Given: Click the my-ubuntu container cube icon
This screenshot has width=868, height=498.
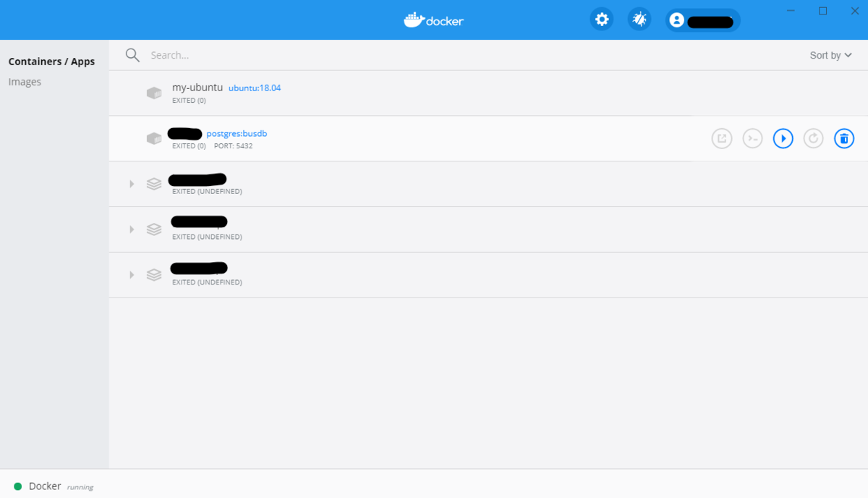Looking at the screenshot, I should tap(154, 93).
